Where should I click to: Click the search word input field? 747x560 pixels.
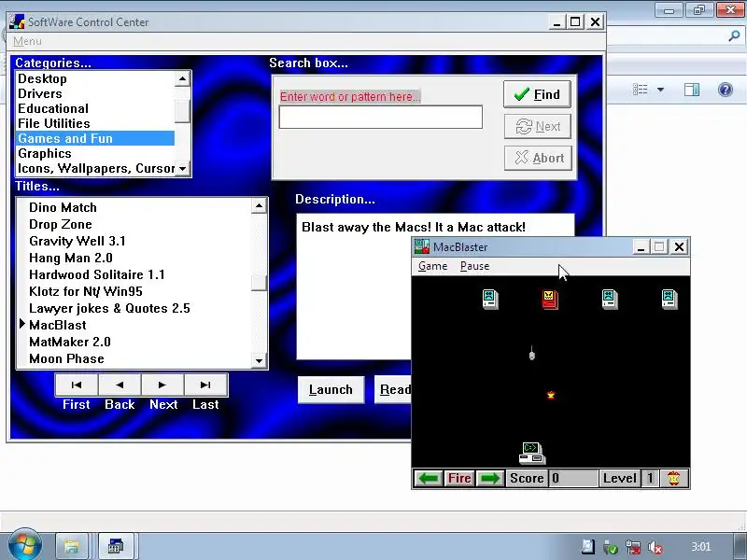click(381, 118)
